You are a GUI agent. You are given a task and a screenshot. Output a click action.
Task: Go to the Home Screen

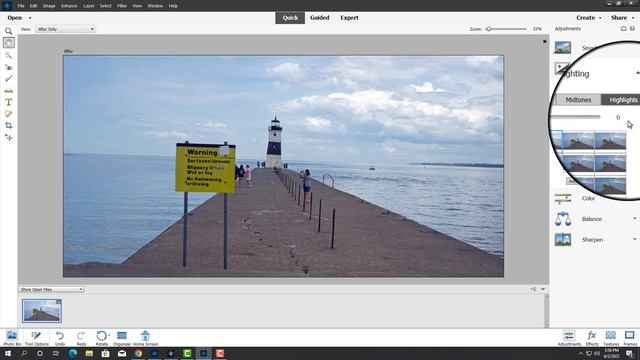[x=145, y=338]
